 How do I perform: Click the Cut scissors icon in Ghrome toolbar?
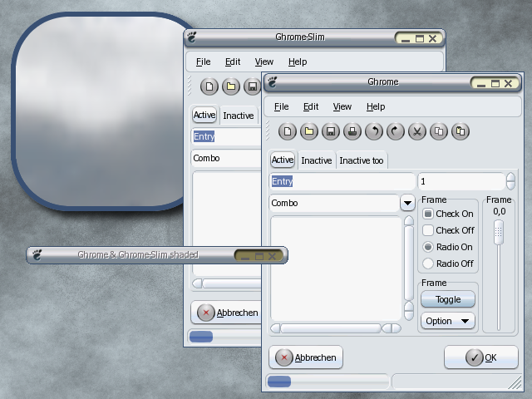(x=417, y=131)
